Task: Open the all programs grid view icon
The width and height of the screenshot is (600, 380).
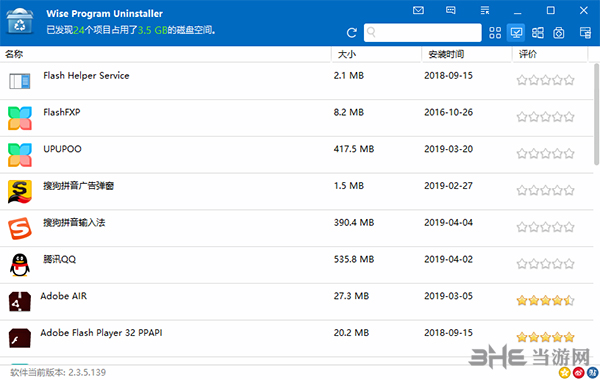Action: [x=495, y=33]
